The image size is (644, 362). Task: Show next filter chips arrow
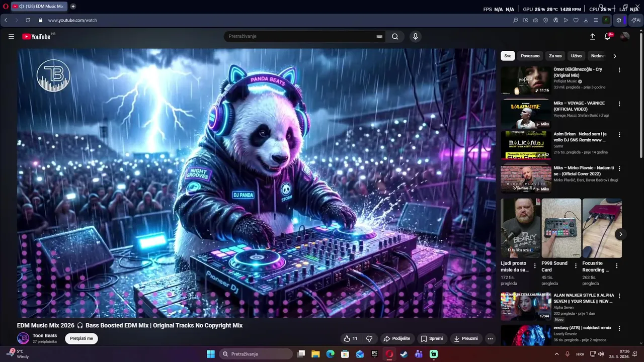(x=614, y=56)
